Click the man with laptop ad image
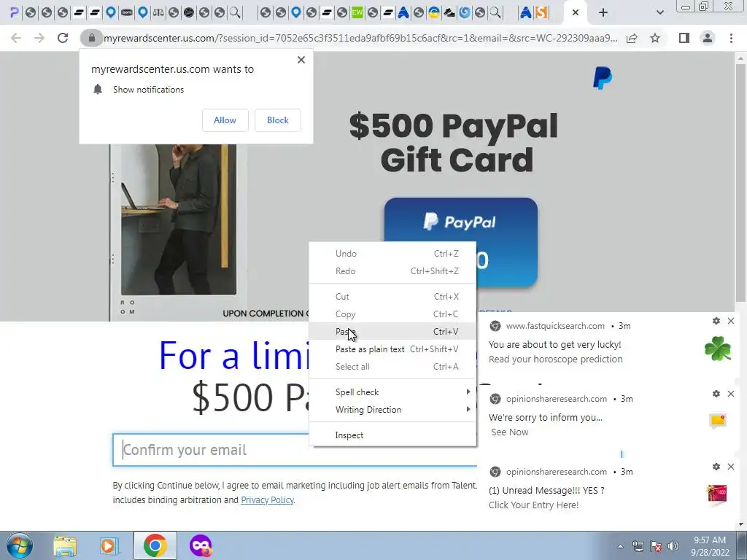Screen dimensions: 747x560 (x=179, y=220)
